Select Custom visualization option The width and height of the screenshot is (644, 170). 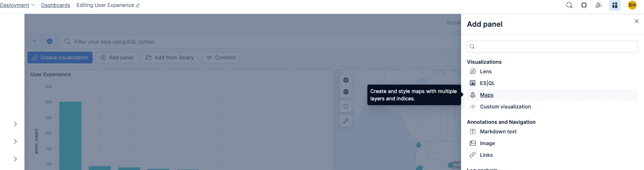505,107
